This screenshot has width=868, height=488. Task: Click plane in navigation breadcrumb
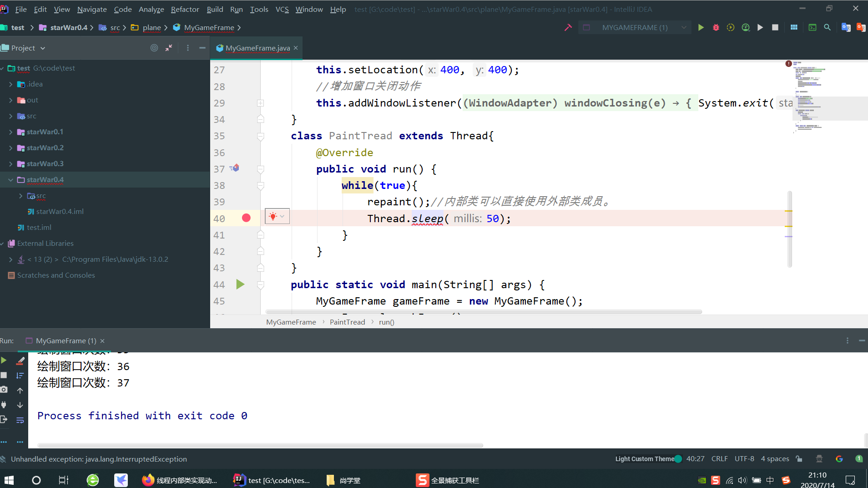(151, 27)
